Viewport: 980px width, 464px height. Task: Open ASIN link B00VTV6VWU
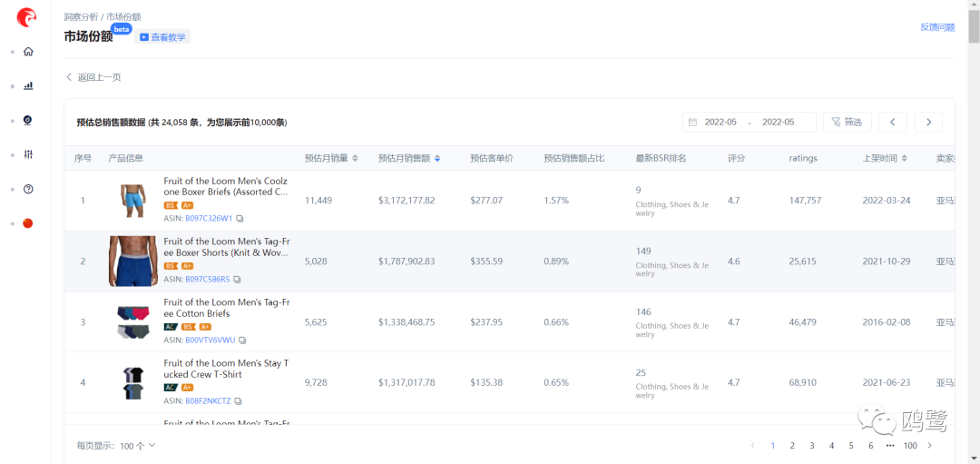tap(211, 341)
